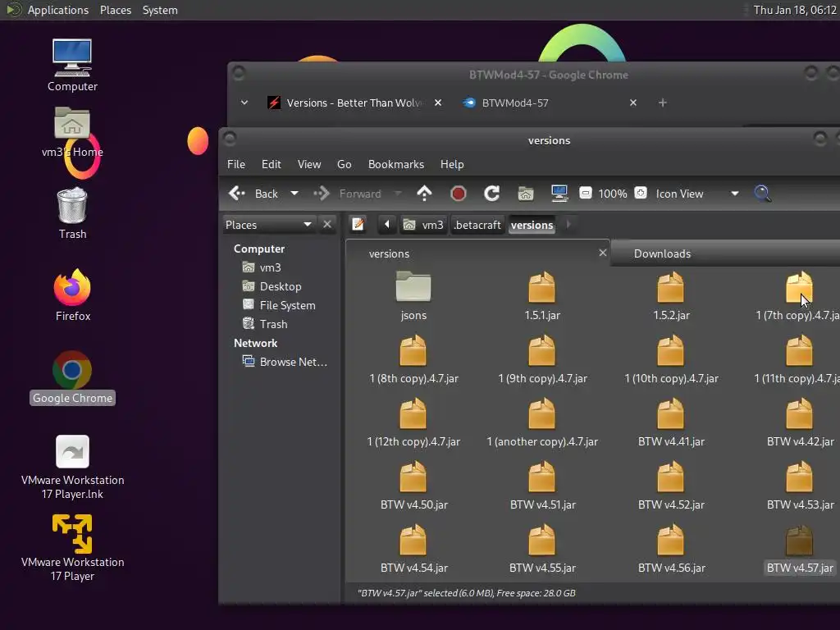Select BTW v4.54.jar archive
The image size is (840, 630).
(x=413, y=549)
